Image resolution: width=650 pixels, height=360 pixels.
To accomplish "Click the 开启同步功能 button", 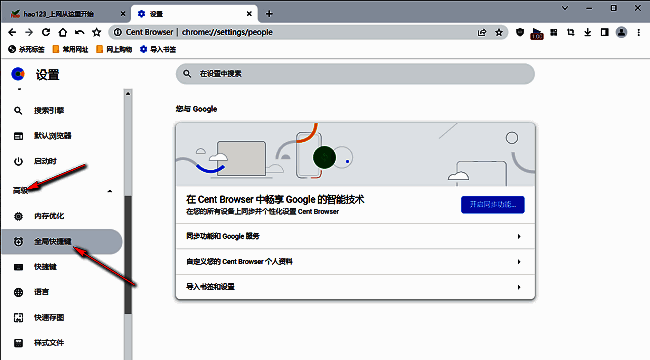I will tap(493, 205).
